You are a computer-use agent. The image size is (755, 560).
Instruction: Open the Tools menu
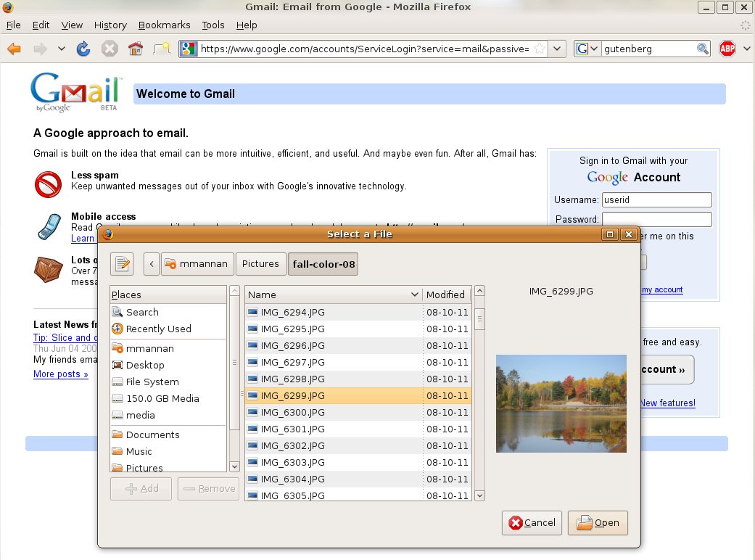click(x=213, y=25)
